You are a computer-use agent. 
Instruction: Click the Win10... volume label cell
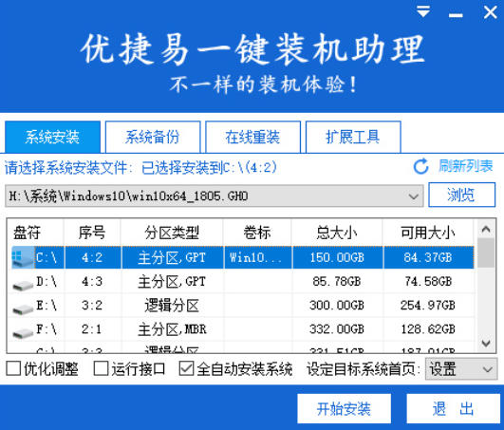pyautogui.click(x=257, y=257)
